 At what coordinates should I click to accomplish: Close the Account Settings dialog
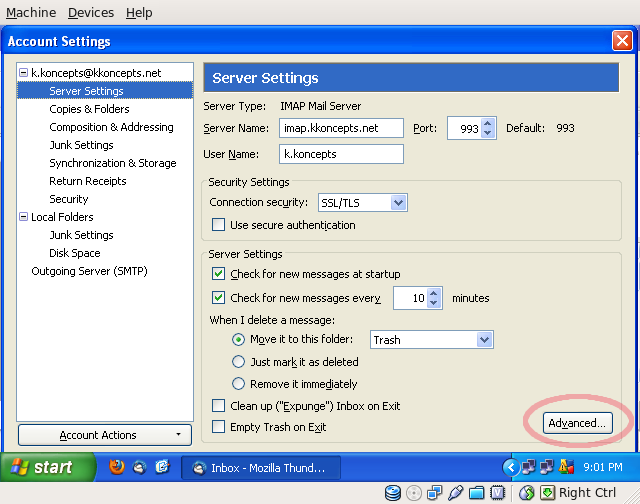[622, 41]
